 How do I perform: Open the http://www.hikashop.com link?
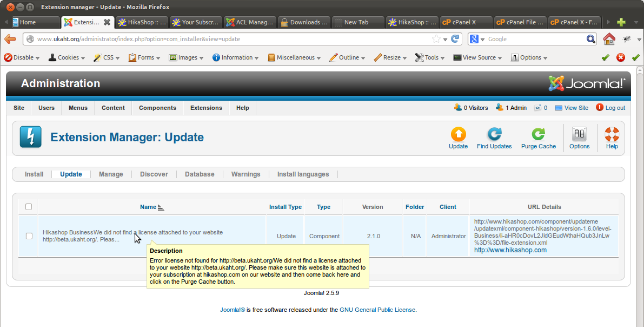(510, 250)
